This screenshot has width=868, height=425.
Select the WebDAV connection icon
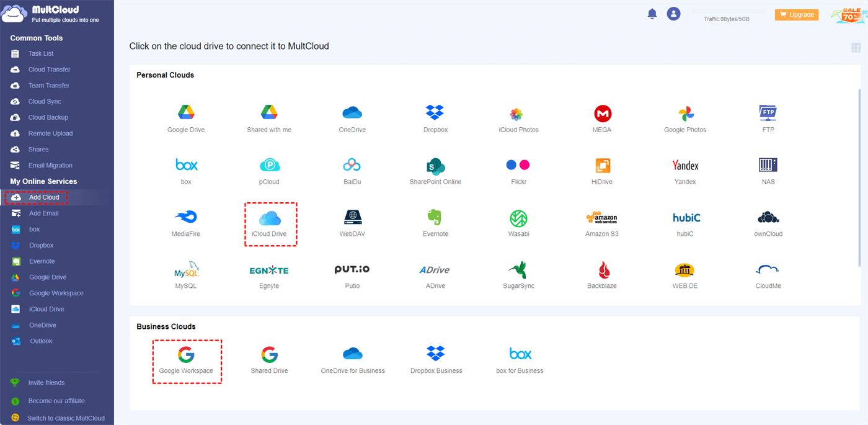pyautogui.click(x=352, y=223)
